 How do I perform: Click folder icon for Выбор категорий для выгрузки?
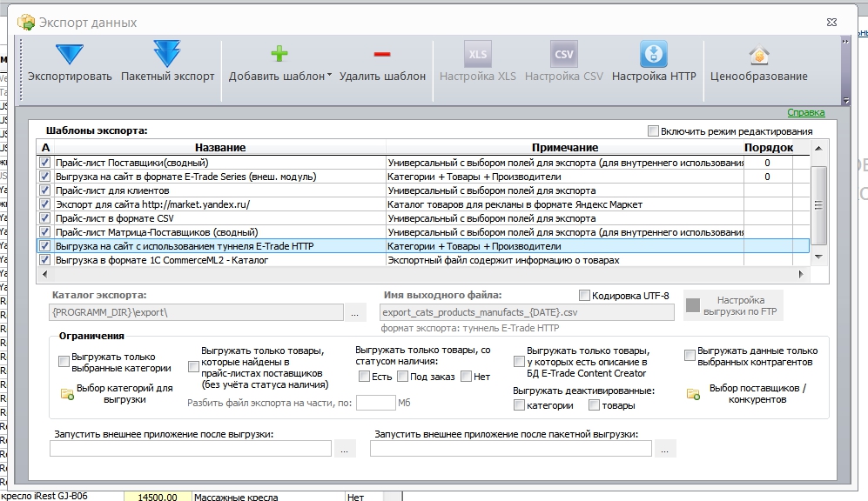tap(67, 394)
